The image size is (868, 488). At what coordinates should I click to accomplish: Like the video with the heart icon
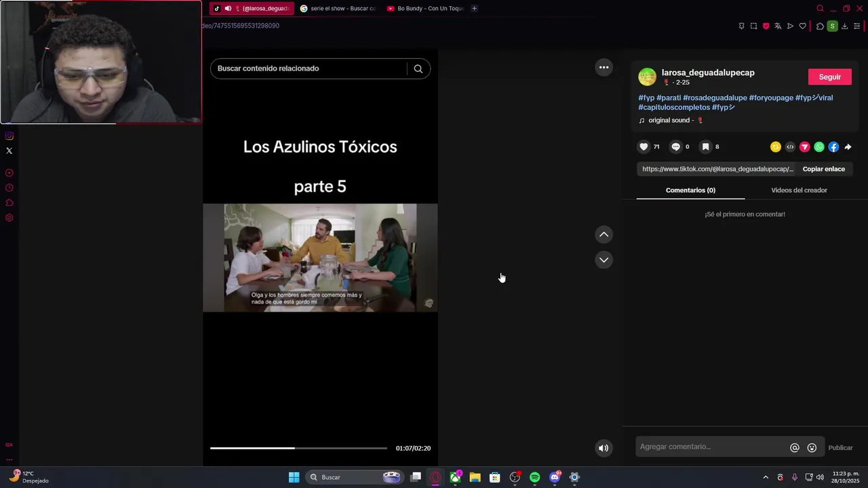pos(644,146)
